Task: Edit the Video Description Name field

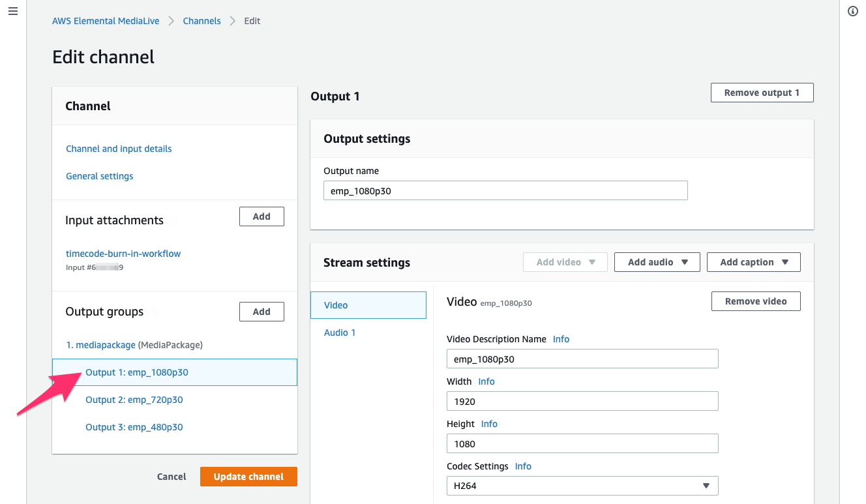Action: coord(582,359)
